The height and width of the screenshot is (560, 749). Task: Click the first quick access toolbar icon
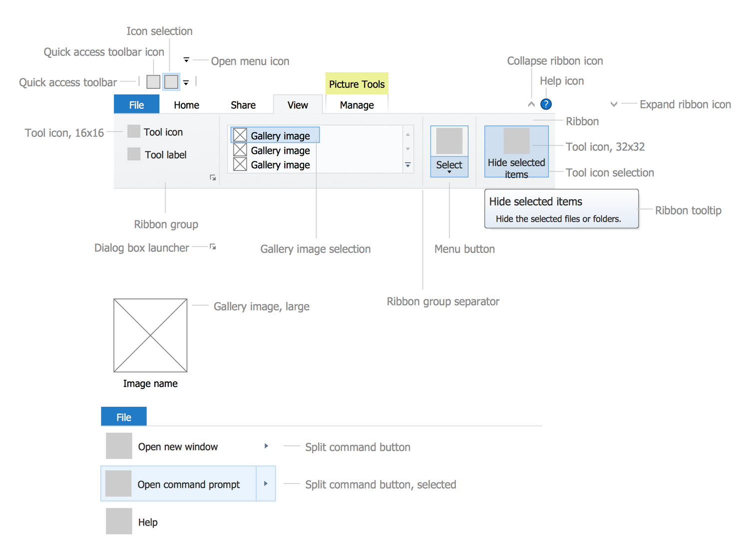pyautogui.click(x=153, y=82)
